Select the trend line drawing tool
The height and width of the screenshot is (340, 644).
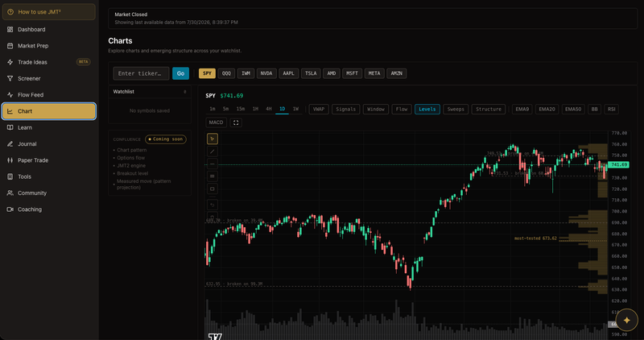213,151
